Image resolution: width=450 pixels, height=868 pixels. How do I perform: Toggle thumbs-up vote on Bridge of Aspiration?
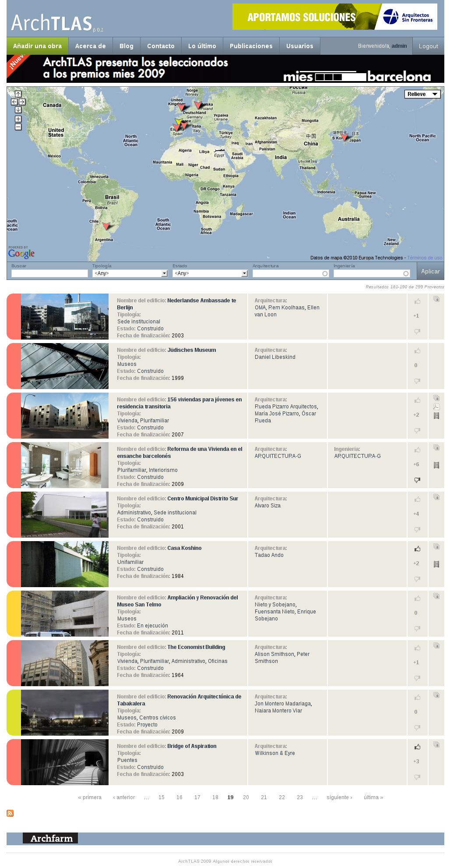(x=417, y=747)
